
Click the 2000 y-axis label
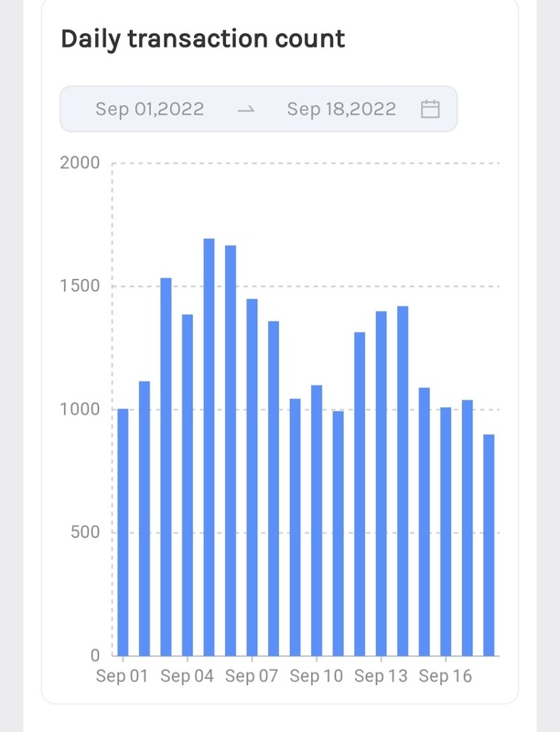coord(81,163)
